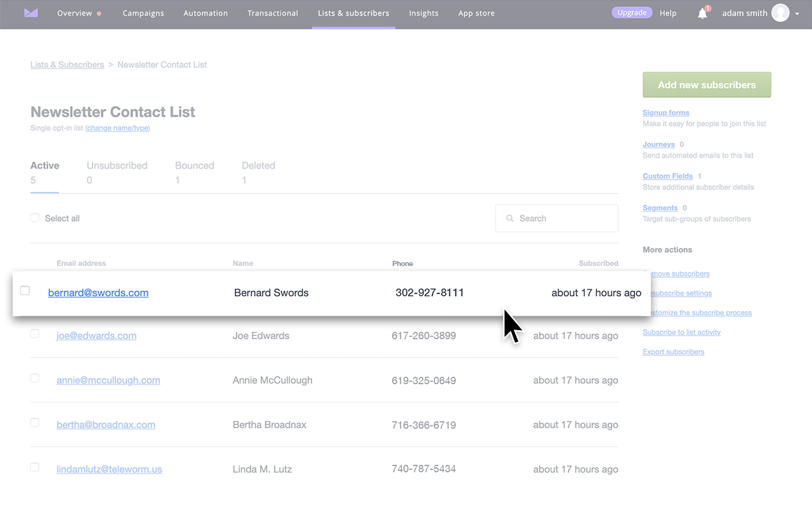The image size is (812, 508).
Task: Open the Export subscribers link
Action: 673,352
